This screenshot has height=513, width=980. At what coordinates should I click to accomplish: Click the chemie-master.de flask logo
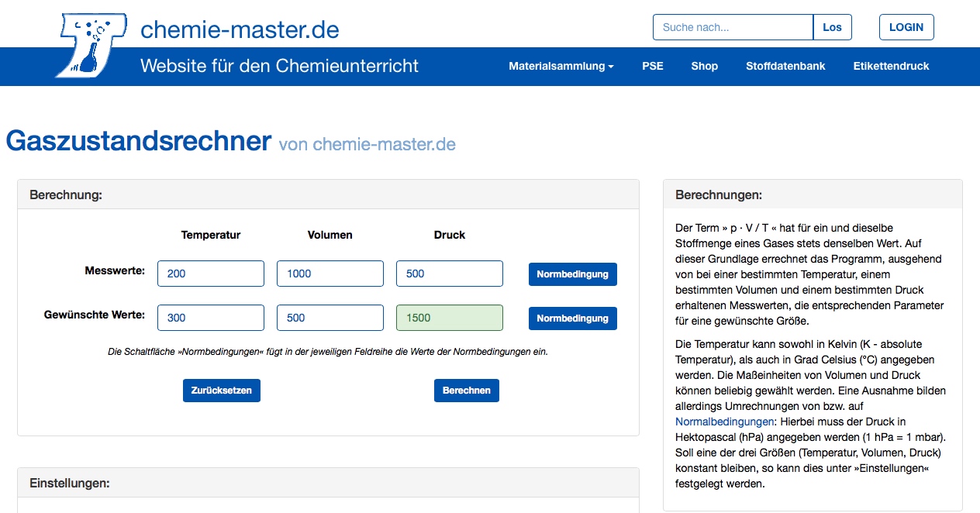[x=91, y=44]
